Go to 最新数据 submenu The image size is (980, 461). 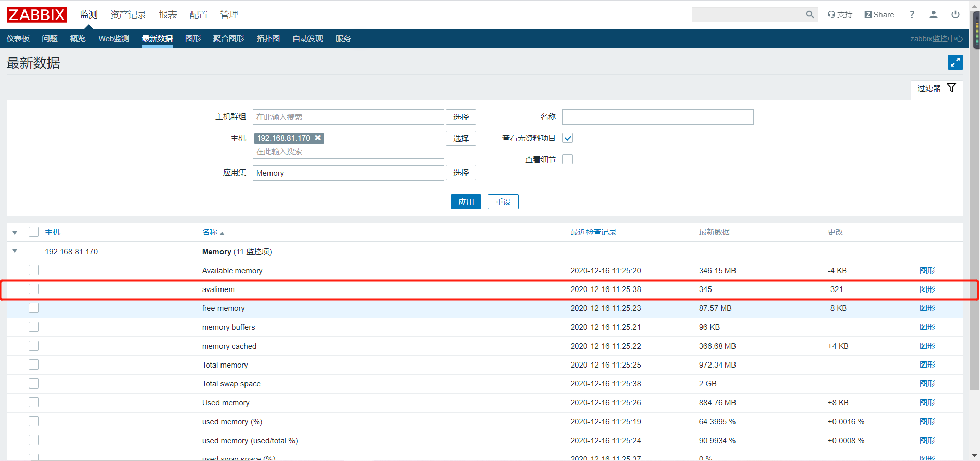157,39
